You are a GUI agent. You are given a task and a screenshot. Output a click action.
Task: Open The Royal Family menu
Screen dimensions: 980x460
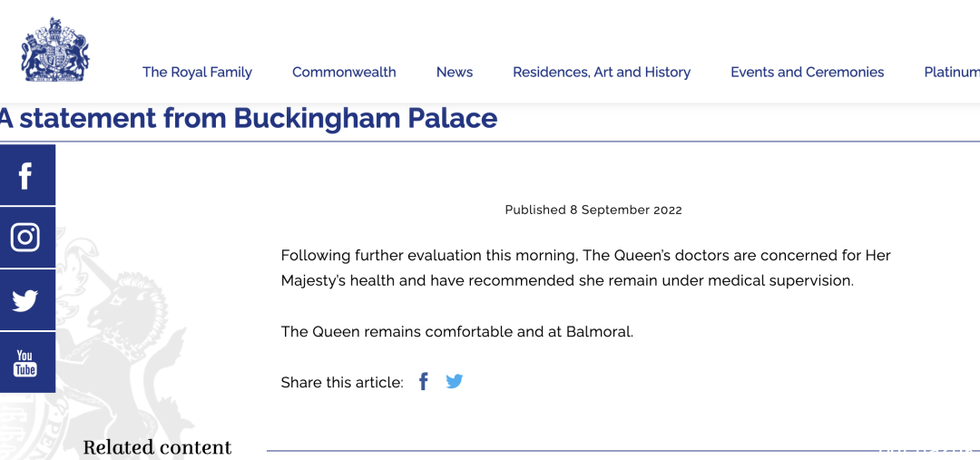click(197, 72)
